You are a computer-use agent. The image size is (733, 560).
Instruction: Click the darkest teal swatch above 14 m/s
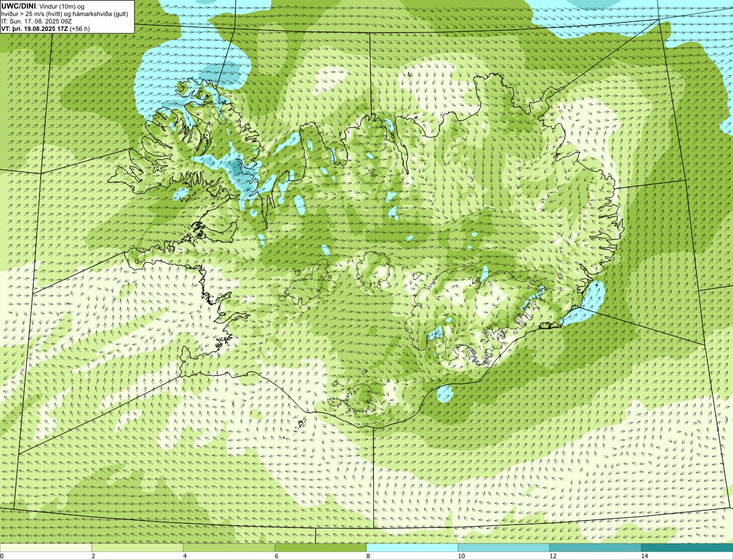687,547
